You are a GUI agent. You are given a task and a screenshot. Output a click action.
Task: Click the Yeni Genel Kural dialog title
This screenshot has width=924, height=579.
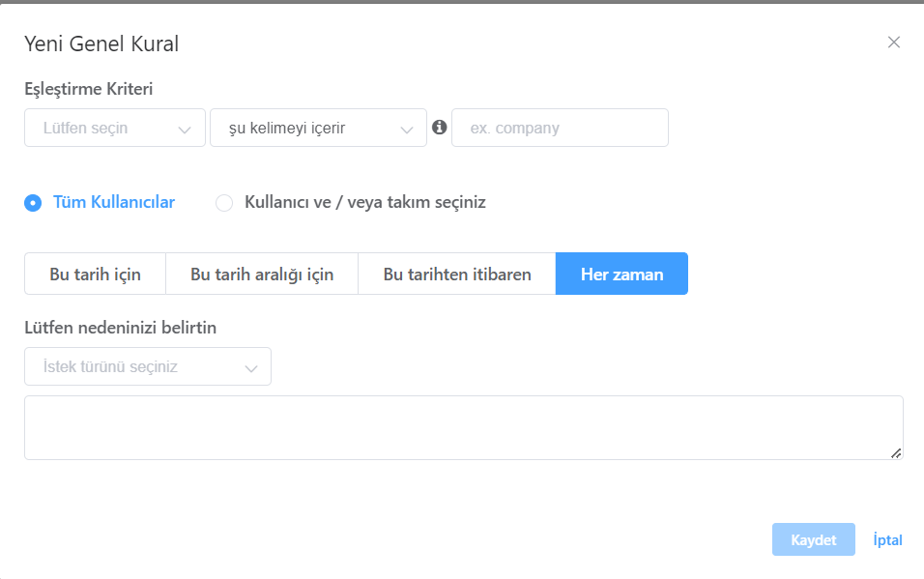click(101, 43)
